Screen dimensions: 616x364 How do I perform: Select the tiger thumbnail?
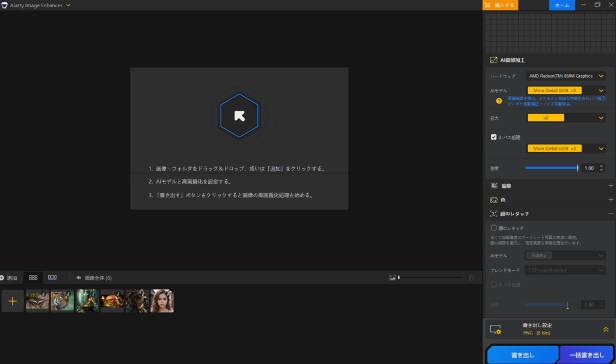[x=62, y=301]
